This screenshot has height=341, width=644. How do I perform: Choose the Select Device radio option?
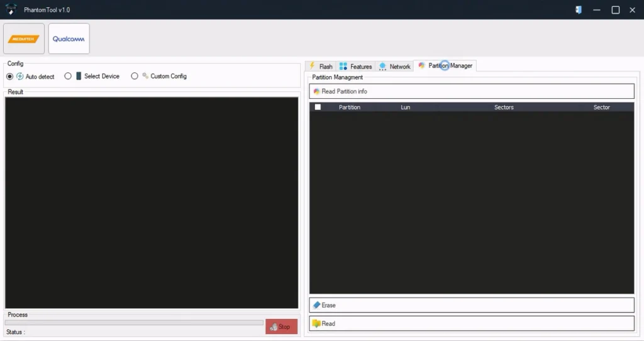click(68, 76)
